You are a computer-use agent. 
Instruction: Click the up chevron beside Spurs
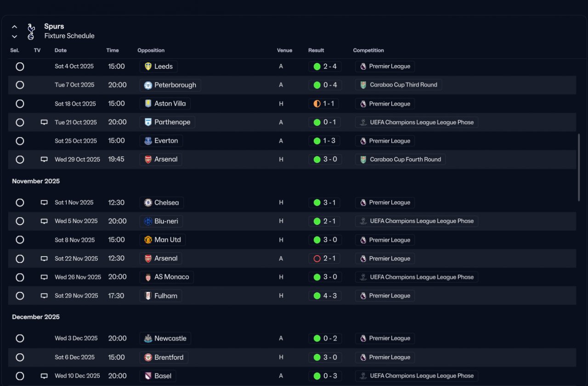coord(14,27)
